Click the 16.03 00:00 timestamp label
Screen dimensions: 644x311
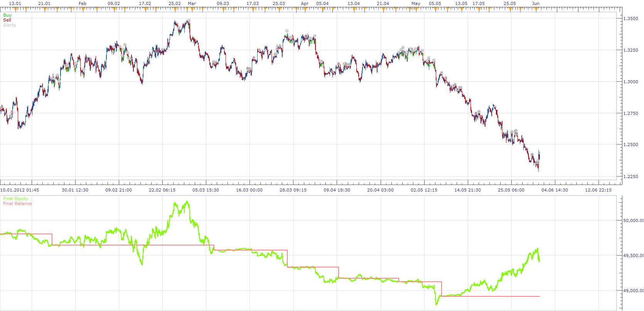pyautogui.click(x=249, y=190)
